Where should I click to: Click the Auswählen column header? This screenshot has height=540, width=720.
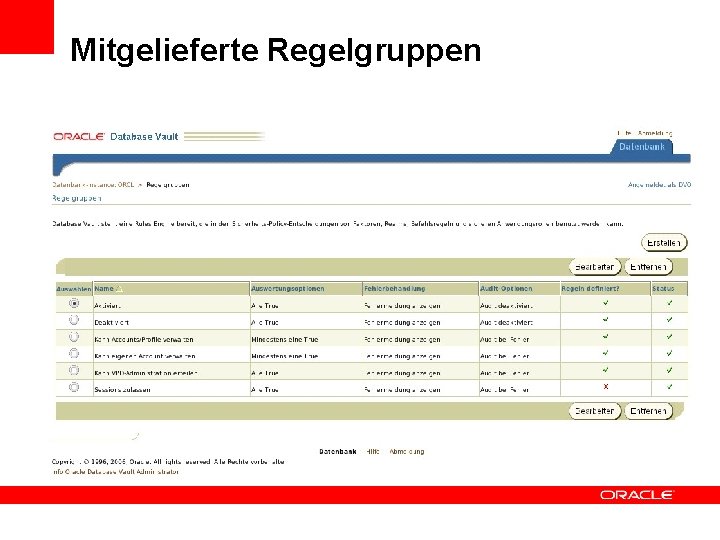click(x=73, y=289)
